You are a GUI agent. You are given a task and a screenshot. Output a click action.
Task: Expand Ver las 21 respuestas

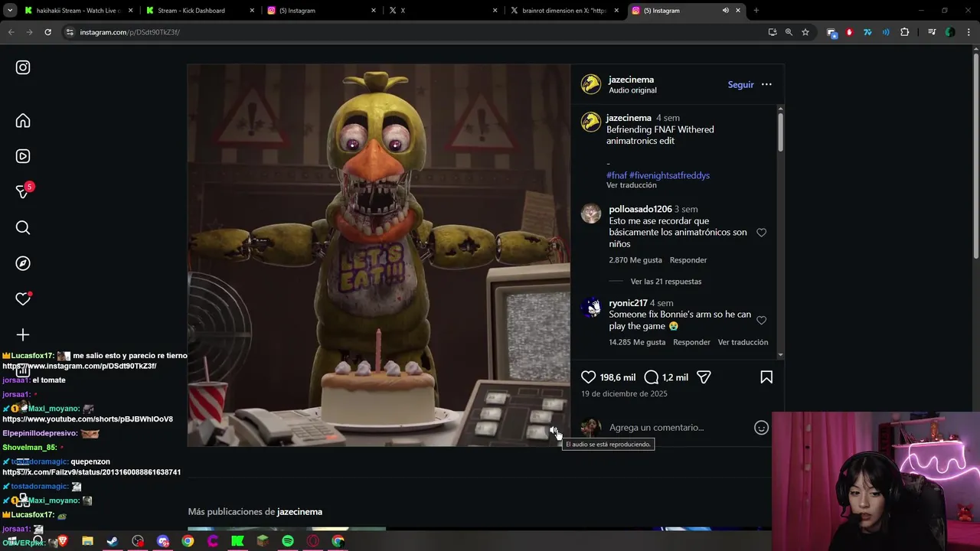(666, 282)
